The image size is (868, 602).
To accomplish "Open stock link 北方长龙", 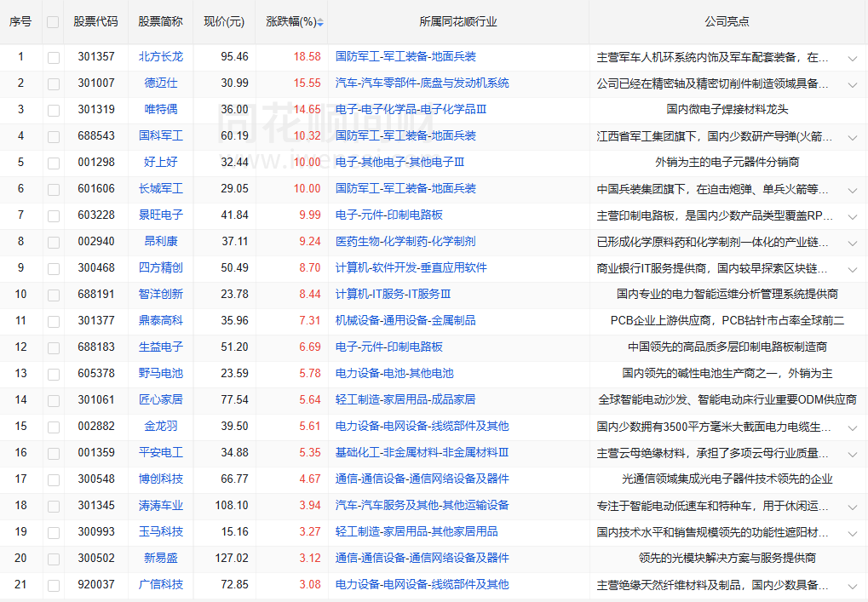I will coord(160,56).
